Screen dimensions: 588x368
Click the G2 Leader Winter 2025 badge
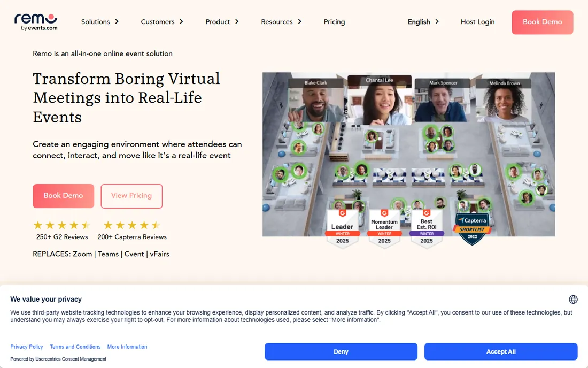point(342,228)
